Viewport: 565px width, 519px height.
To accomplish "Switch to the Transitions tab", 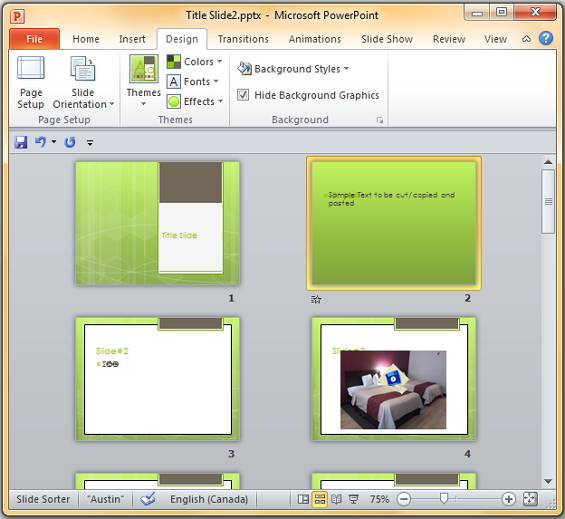I will (243, 39).
